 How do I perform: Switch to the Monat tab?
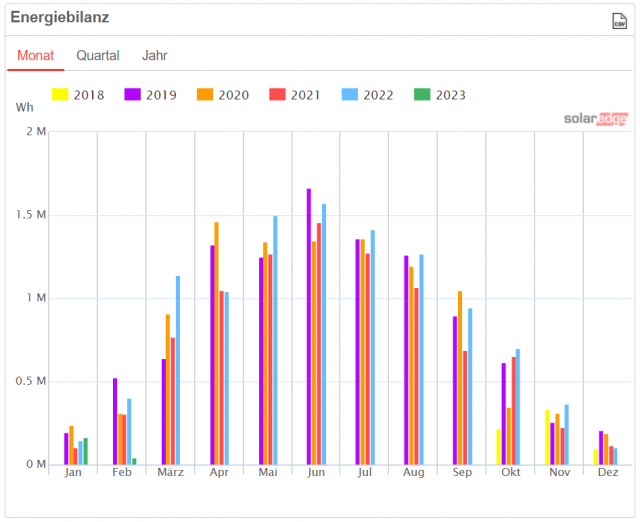(36, 56)
